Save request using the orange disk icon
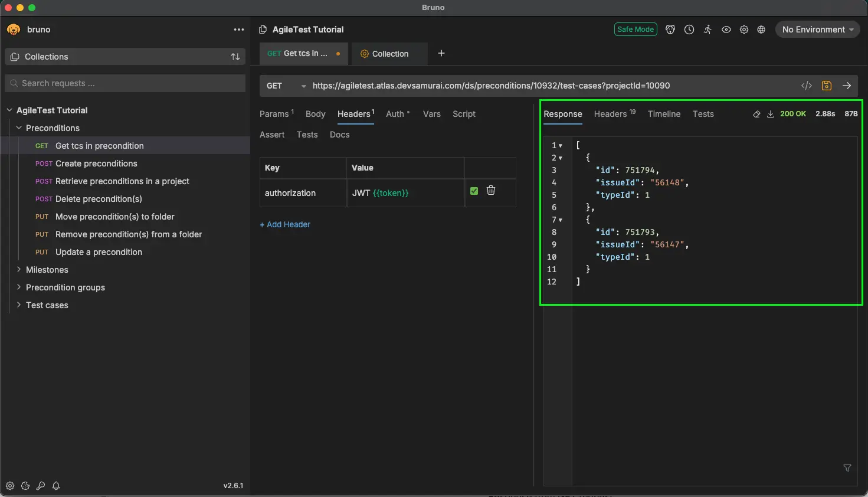Image resolution: width=868 pixels, height=497 pixels. tap(827, 86)
